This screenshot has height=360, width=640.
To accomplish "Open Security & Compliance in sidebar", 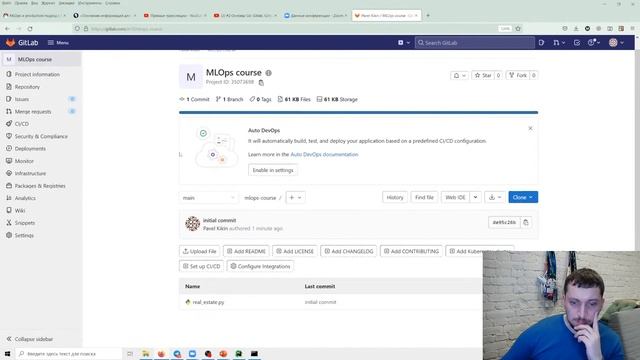I will (x=41, y=136).
